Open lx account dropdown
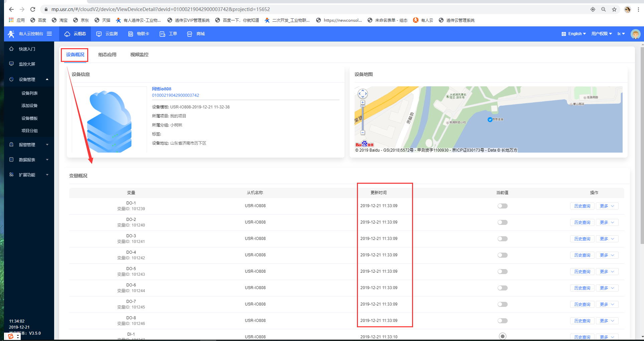This screenshot has height=341, width=644. click(x=621, y=34)
